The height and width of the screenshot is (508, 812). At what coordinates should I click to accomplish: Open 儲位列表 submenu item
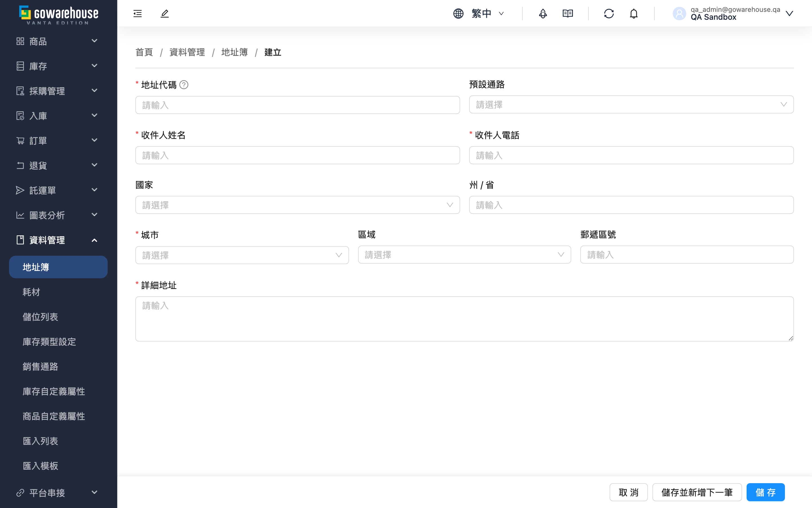pos(58,317)
